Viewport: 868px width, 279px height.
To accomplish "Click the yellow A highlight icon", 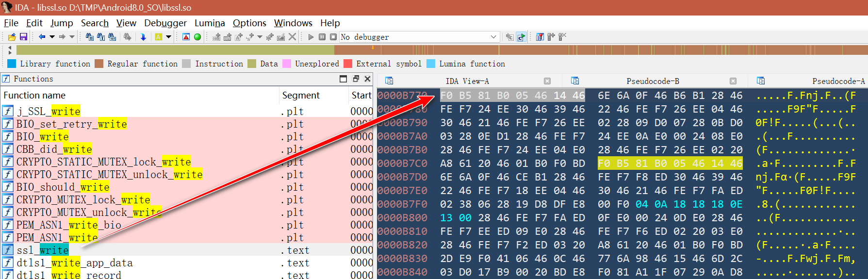I will (x=159, y=37).
